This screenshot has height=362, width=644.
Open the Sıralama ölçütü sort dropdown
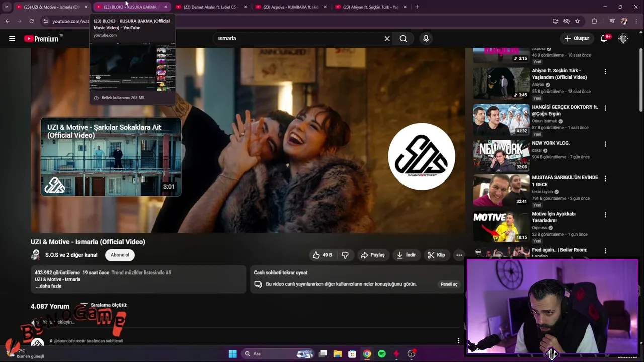coord(104,305)
